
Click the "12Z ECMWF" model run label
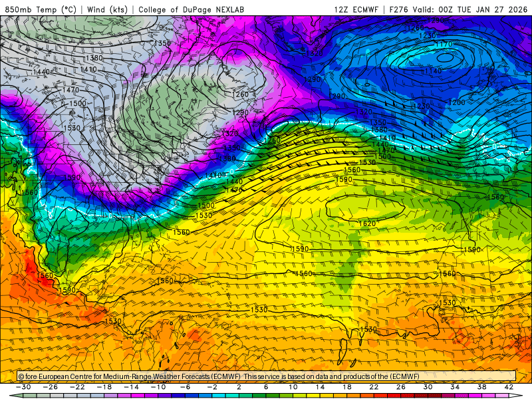[356, 9]
